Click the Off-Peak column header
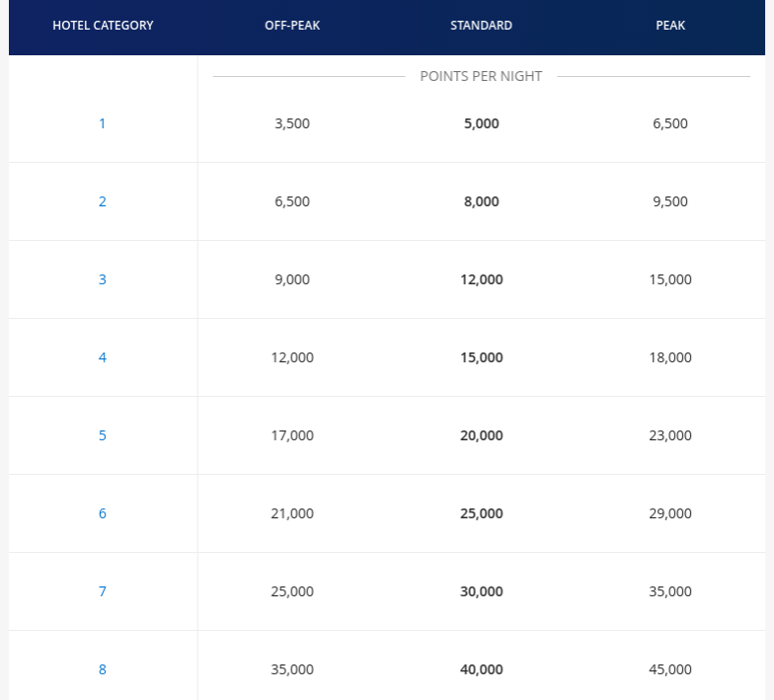 tap(292, 26)
